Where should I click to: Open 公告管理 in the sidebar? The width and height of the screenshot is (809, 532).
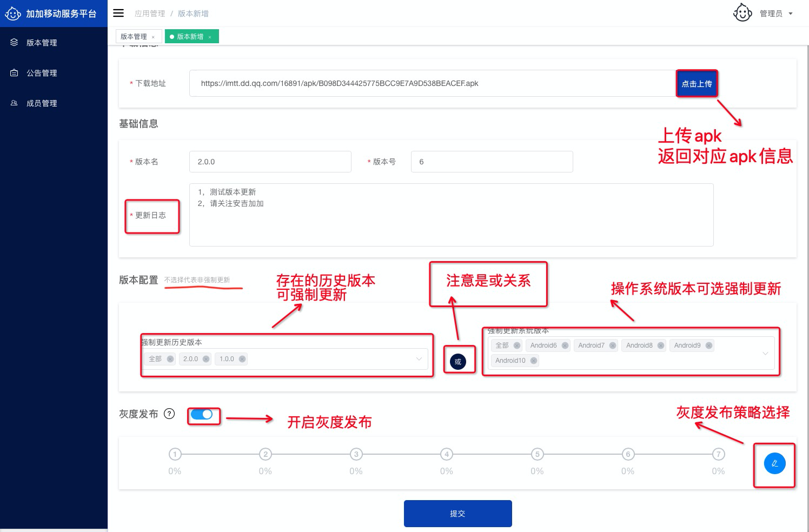42,73
